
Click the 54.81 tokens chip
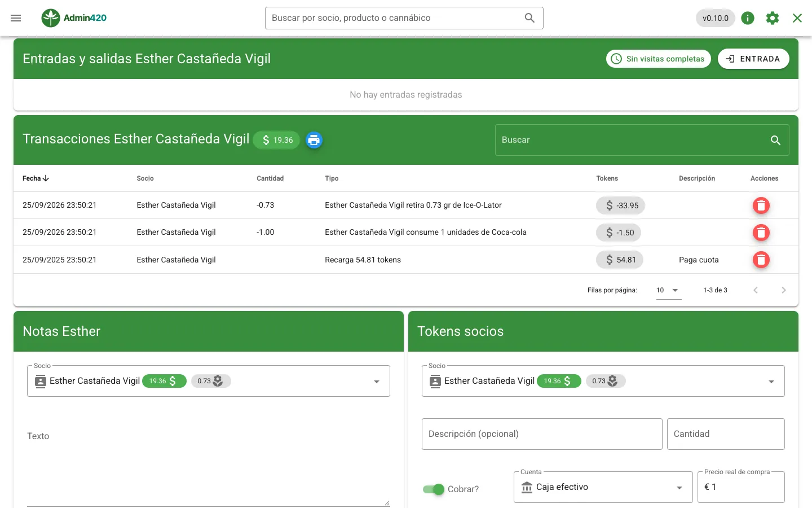pyautogui.click(x=620, y=260)
